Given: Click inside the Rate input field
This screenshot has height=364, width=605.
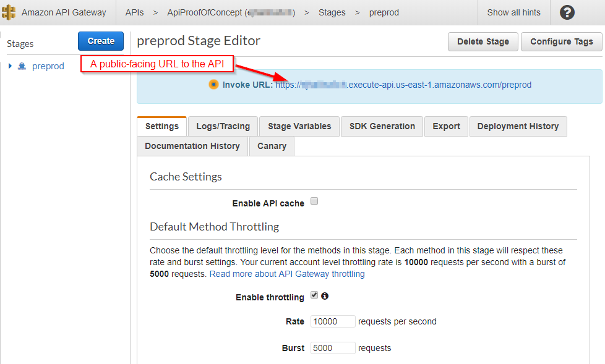Looking at the screenshot, I should coord(332,321).
